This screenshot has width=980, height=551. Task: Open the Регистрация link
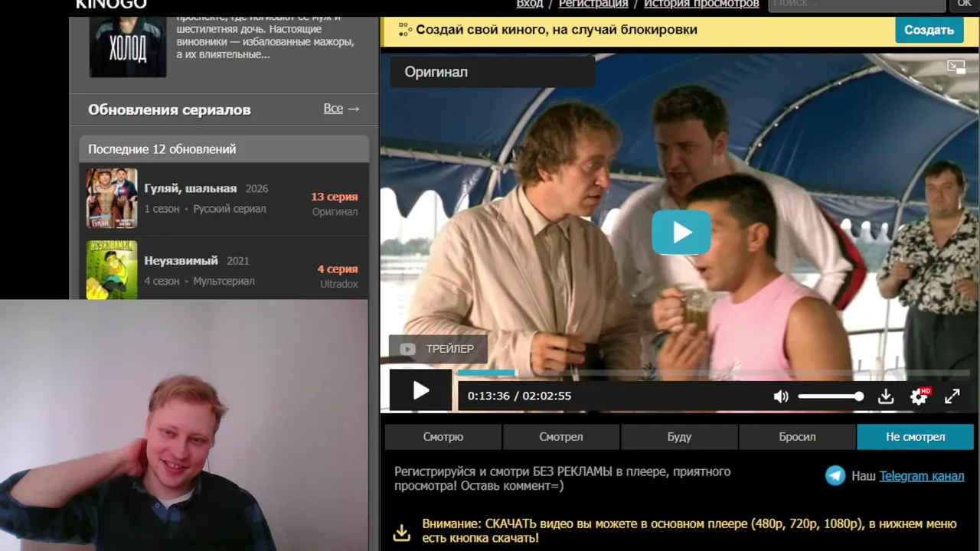593,4
